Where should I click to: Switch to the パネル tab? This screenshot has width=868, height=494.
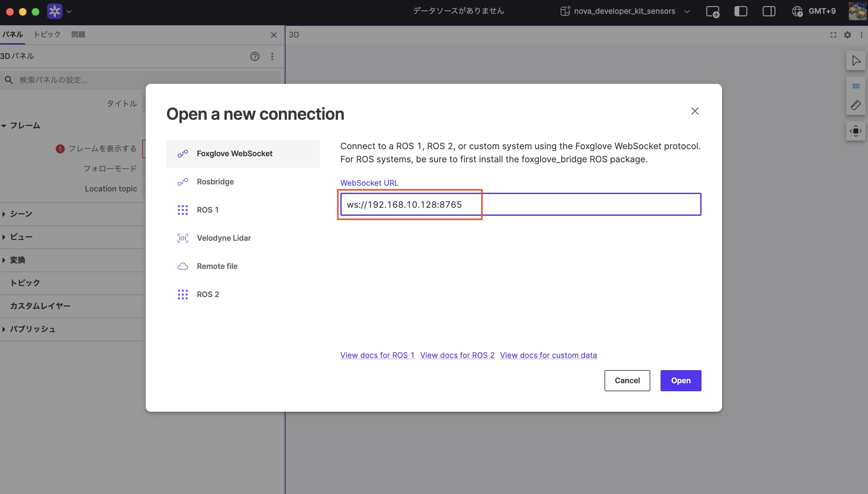(12, 35)
